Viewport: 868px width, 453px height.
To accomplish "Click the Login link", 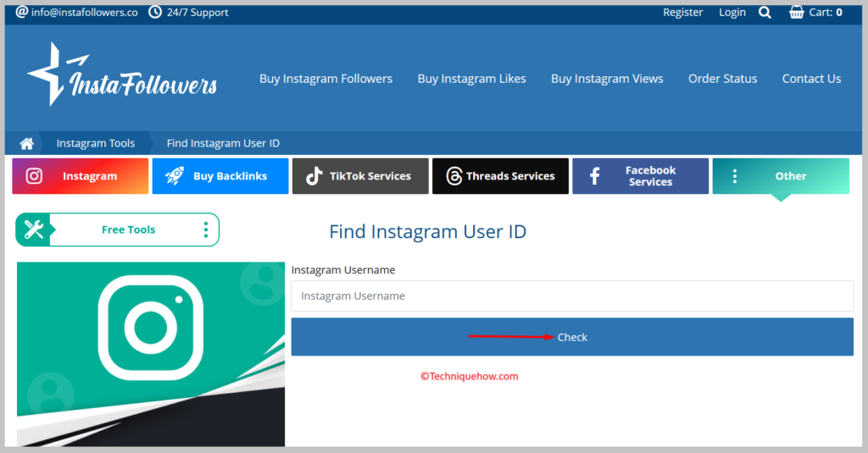I will point(732,12).
